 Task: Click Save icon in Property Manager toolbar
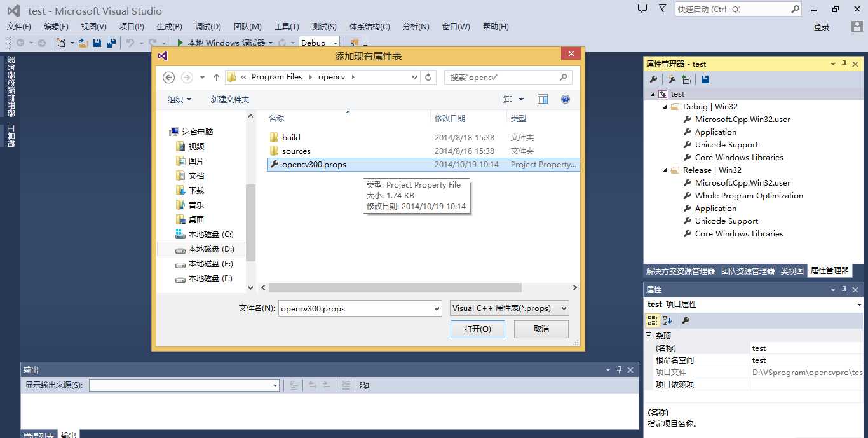click(705, 79)
